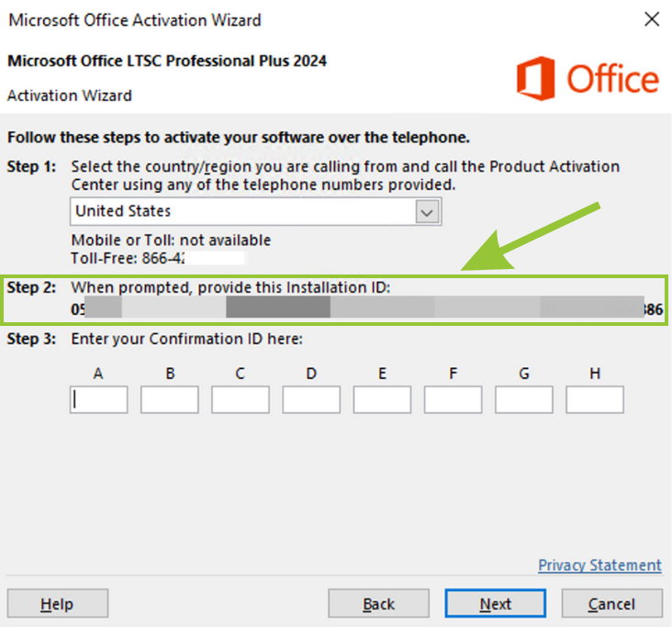Go back with the Back button
This screenshot has width=672, height=627.
[379, 603]
